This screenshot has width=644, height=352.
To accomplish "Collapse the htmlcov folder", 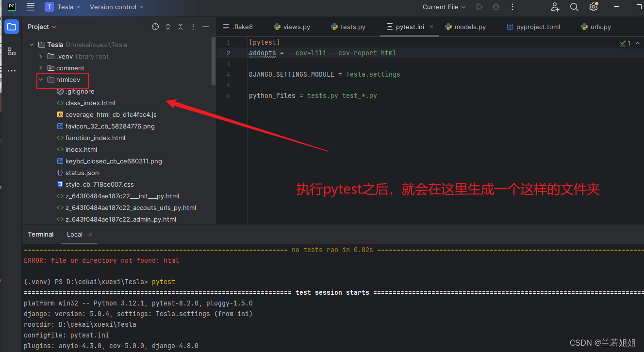I will point(41,80).
